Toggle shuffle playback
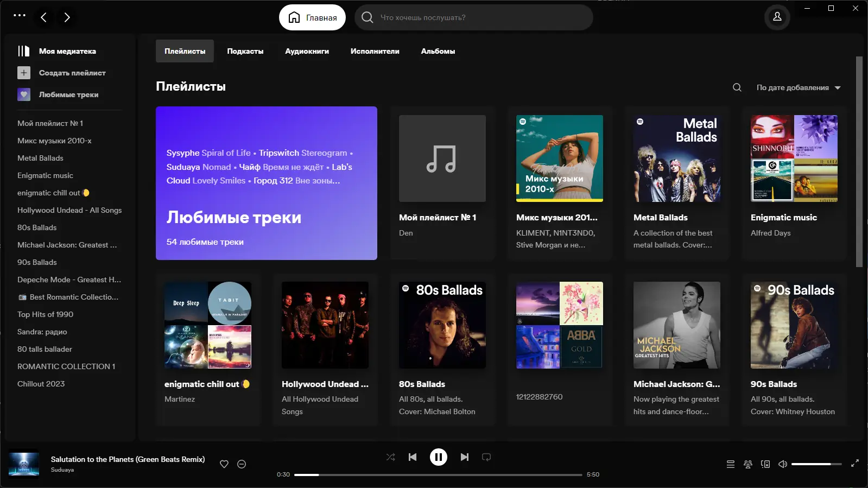Screen dimensions: 868x488 [x=391, y=457]
